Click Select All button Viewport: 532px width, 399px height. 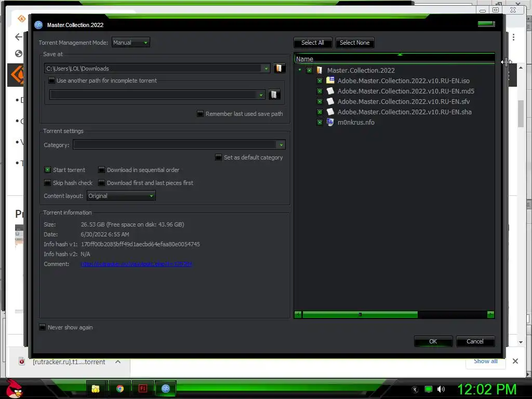point(312,43)
